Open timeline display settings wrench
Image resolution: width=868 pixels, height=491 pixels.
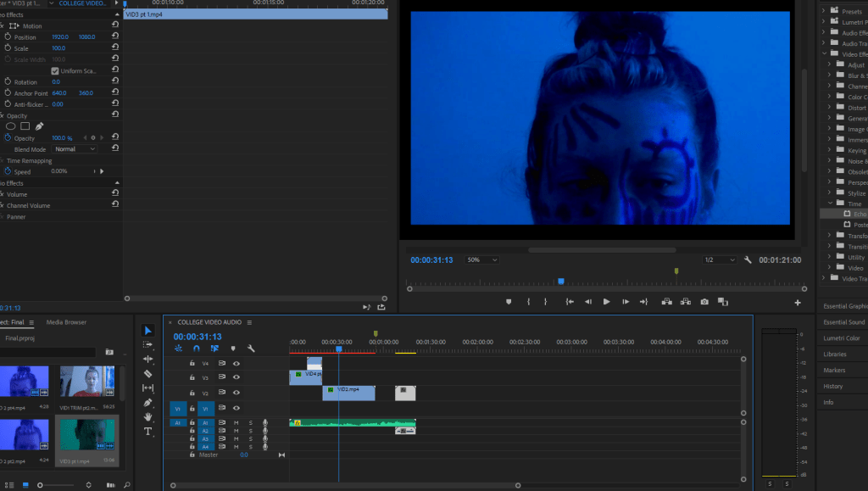tap(251, 349)
